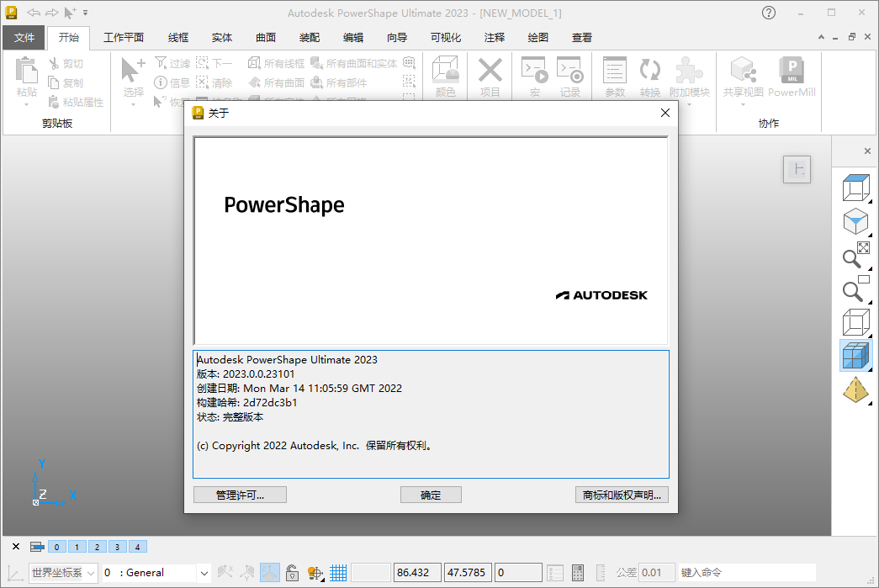Click the Paste Attributes icon
This screenshot has height=588, width=879.
[54, 102]
